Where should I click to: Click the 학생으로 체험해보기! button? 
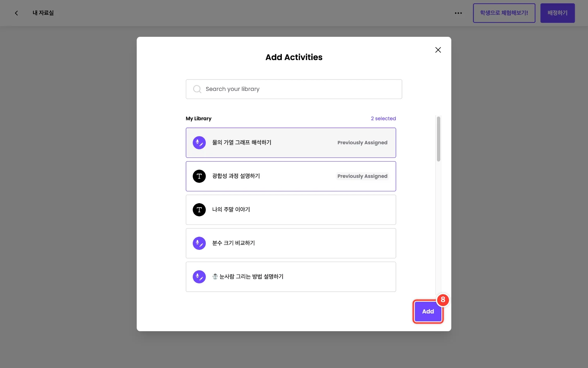point(504,13)
